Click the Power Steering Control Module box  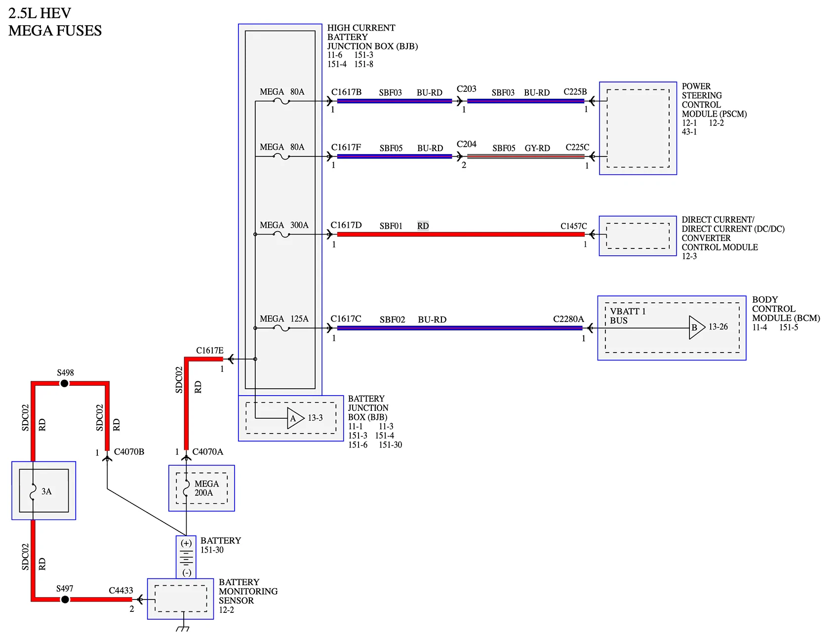pos(638,128)
